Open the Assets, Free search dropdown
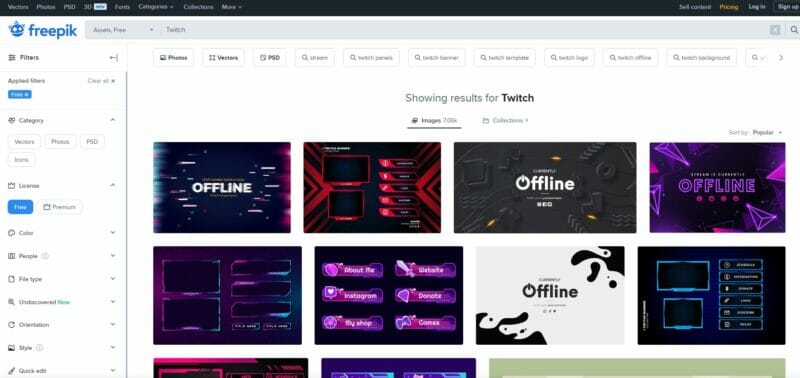Viewport: 800px width, 378px height. pyautogui.click(x=123, y=30)
